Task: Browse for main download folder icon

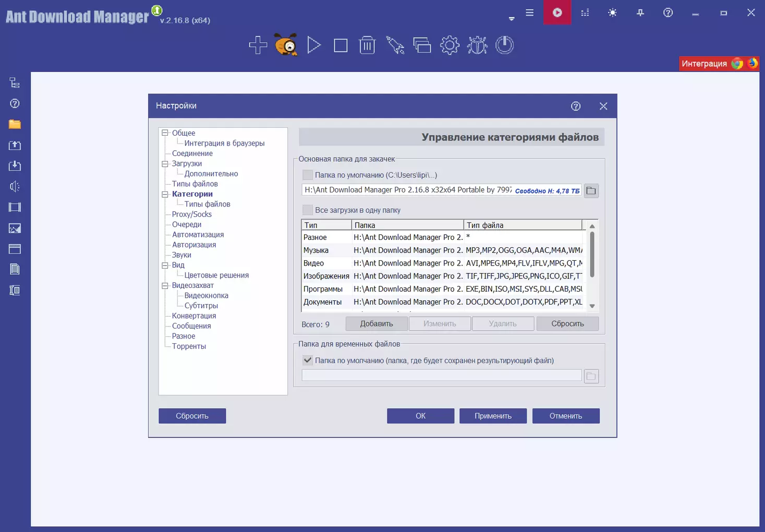Action: tap(591, 191)
